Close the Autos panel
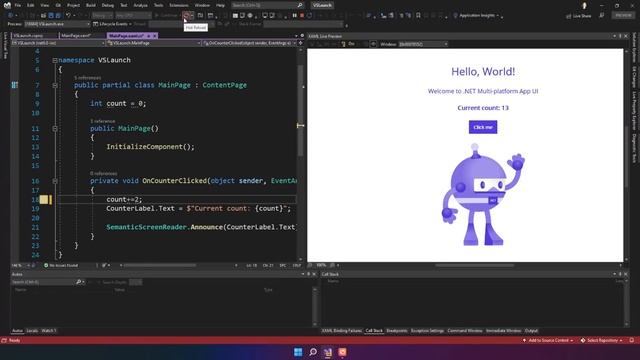The width and height of the screenshot is (640, 360). tap(314, 274)
